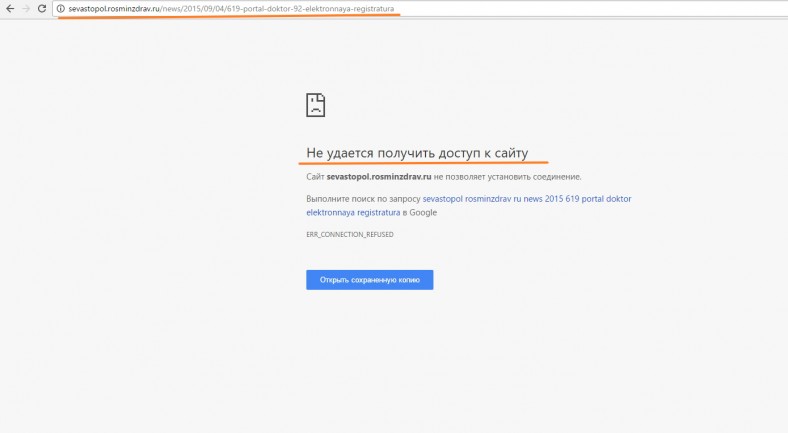The height and width of the screenshot is (433, 788).
Task: Go back to the previous page
Action: pos(10,9)
